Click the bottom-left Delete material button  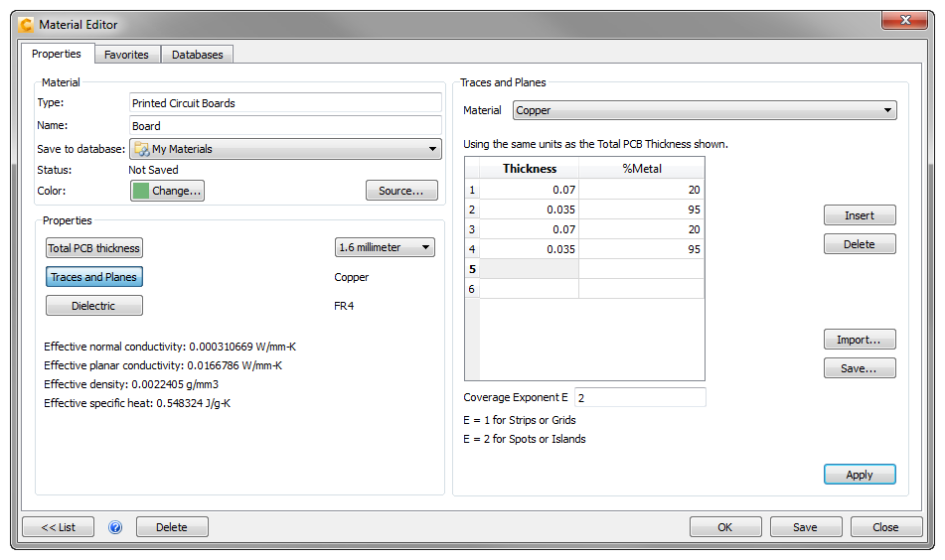pos(172,527)
